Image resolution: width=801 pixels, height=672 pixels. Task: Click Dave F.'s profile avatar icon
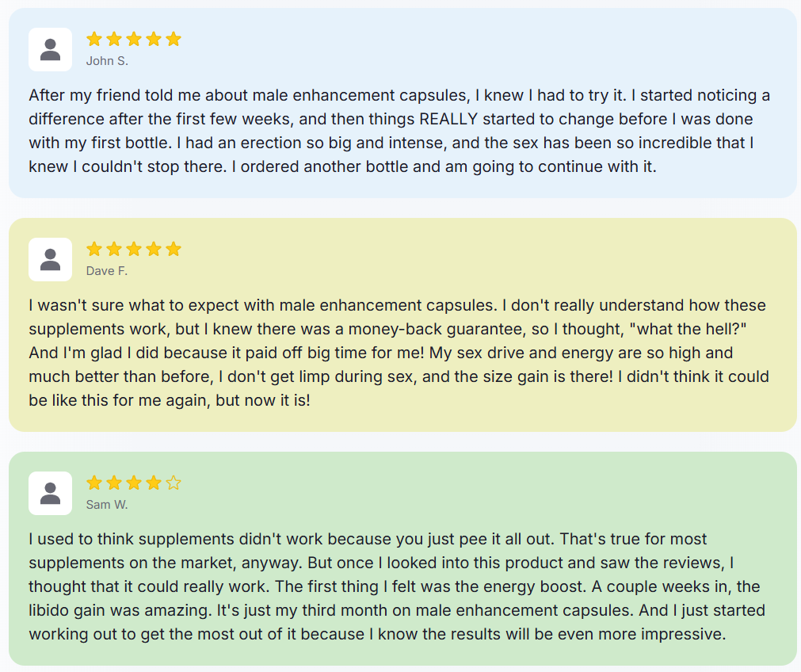tap(50, 260)
